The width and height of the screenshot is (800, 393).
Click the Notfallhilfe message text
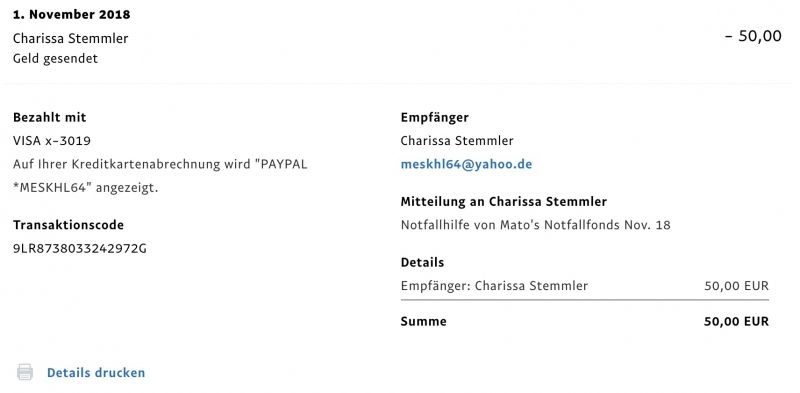tap(535, 225)
